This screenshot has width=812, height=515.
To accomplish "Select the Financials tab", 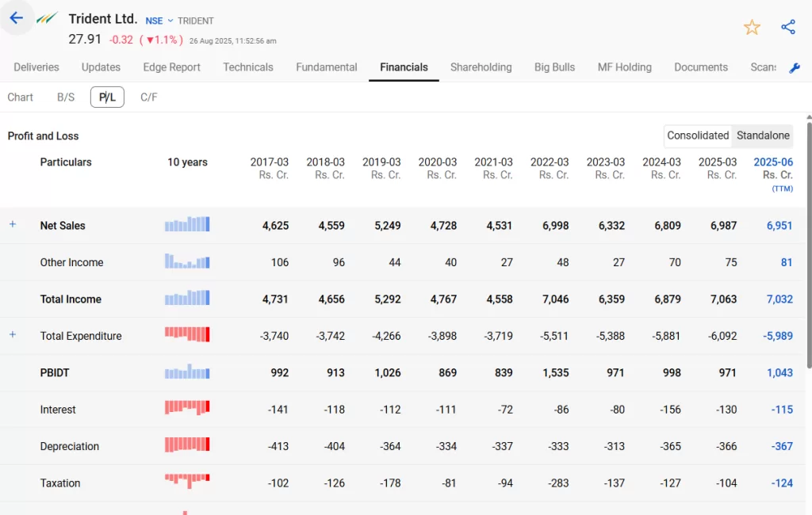I will [x=404, y=67].
